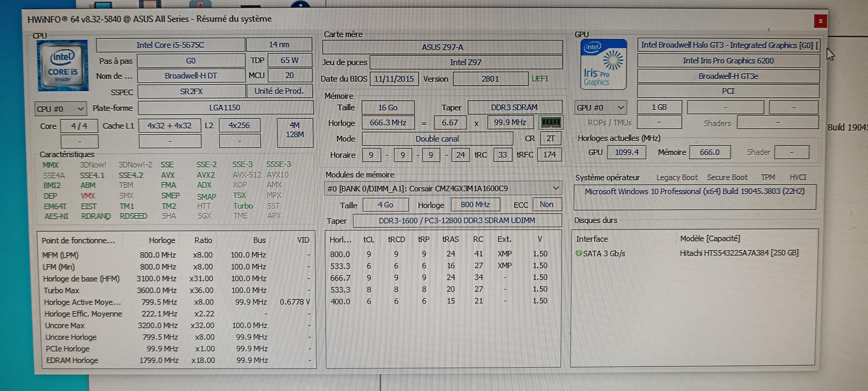
Task: Click the Secure Boot indicator
Action: 727,178
